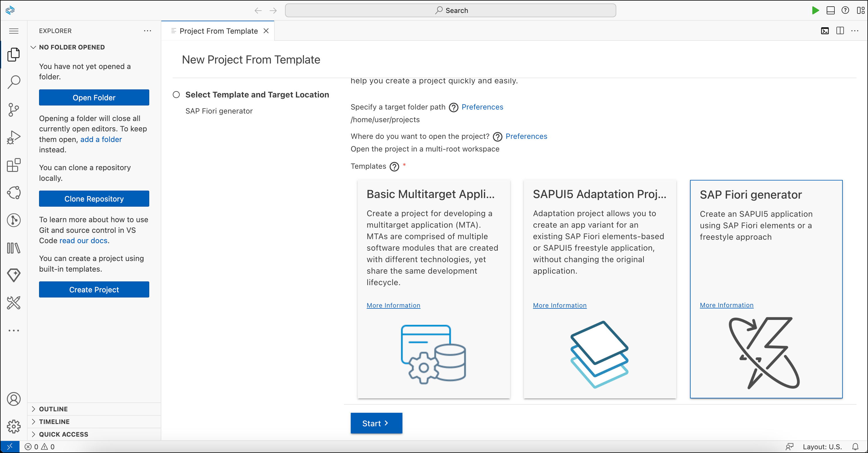The image size is (868, 453).
Task: Open More Information under SAPUI5 Adaptation Project
Action: [560, 305]
